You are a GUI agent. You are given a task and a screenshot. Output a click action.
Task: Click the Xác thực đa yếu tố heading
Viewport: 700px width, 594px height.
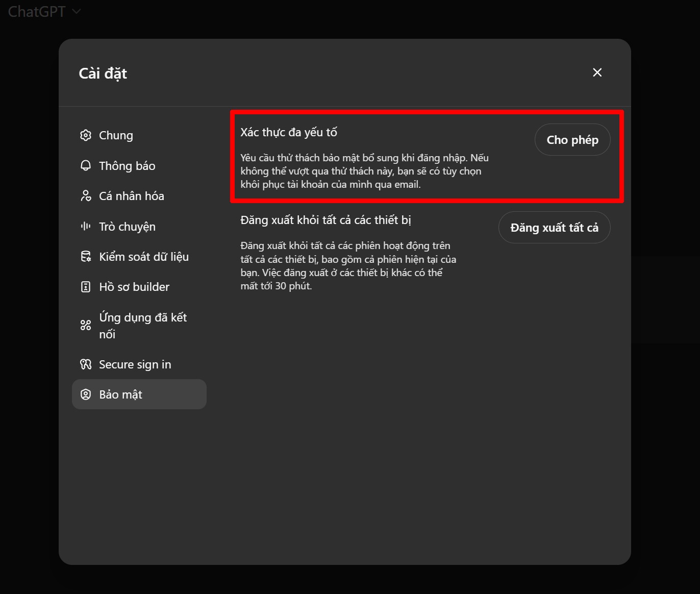289,132
